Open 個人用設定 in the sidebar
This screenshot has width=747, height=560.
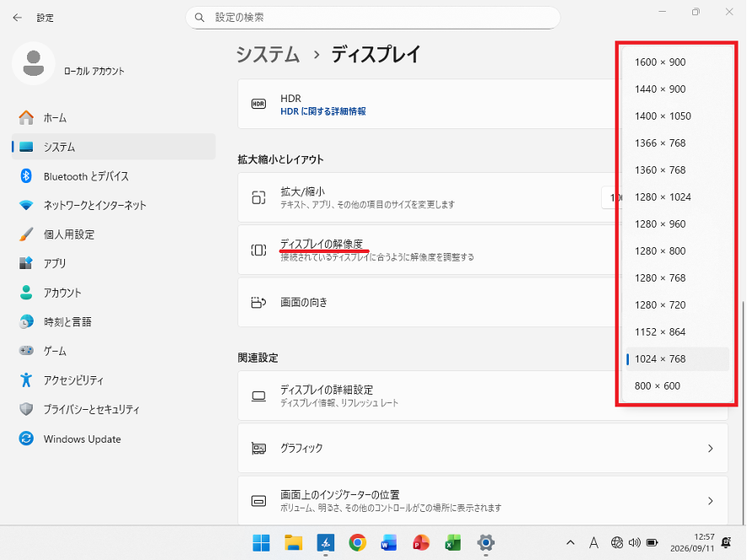[113, 234]
